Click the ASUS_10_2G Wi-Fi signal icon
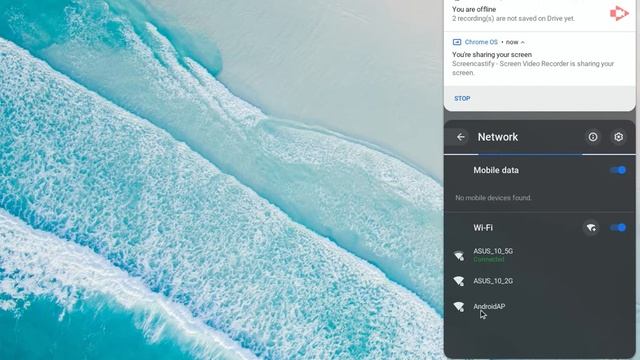The image size is (640, 360). [459, 281]
